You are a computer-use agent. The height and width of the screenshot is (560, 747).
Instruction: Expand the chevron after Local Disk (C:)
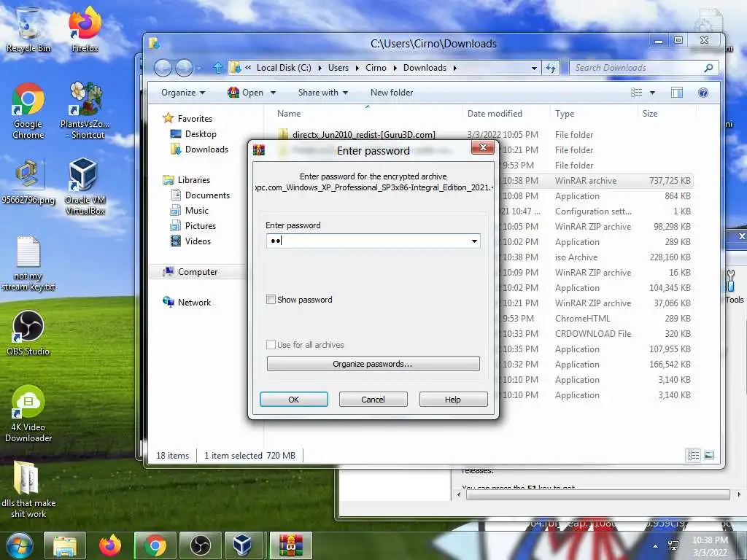tap(320, 68)
